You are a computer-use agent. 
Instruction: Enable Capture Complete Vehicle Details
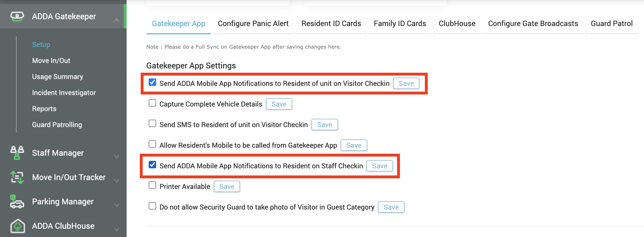tap(152, 103)
